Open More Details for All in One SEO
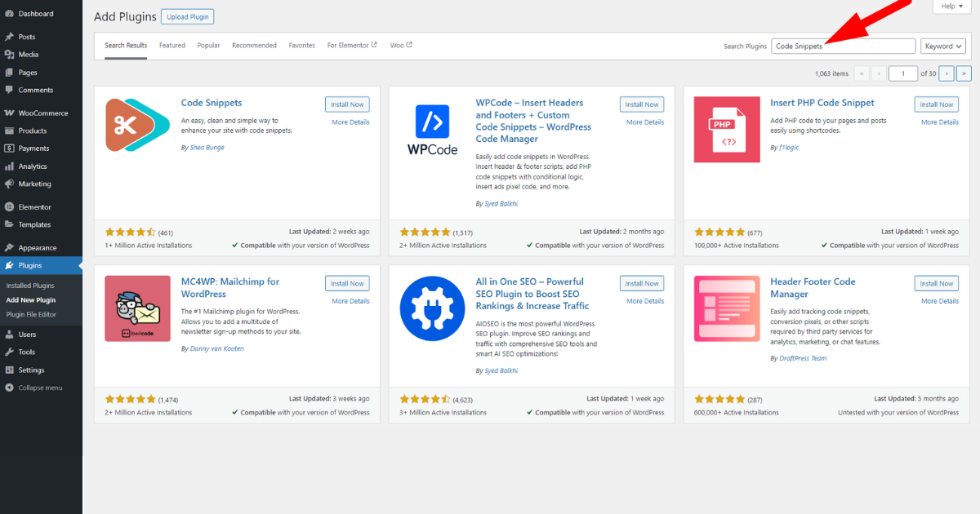The image size is (980, 514). tap(645, 301)
